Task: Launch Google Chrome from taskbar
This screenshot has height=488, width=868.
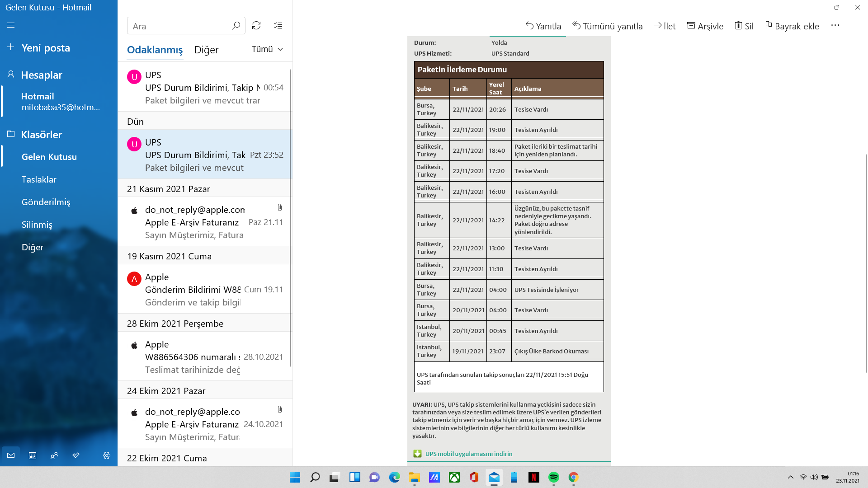Action: point(574,477)
